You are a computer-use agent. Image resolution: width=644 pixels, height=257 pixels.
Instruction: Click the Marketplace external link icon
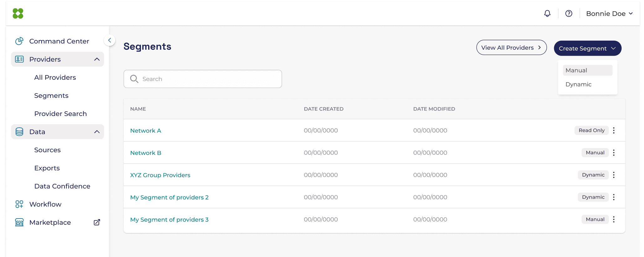point(97,222)
